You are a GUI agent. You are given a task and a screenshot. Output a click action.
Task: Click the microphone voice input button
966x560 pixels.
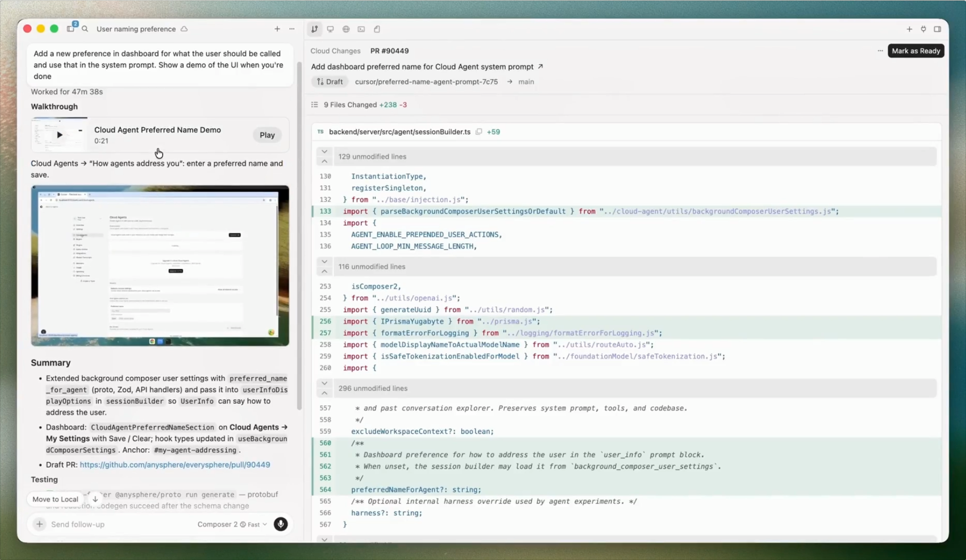(281, 524)
